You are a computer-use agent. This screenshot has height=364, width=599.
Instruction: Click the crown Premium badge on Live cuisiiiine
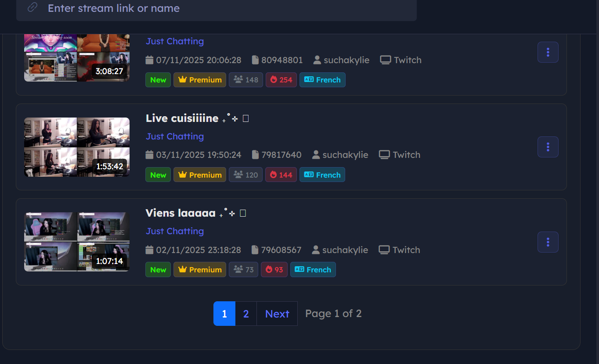coord(200,175)
